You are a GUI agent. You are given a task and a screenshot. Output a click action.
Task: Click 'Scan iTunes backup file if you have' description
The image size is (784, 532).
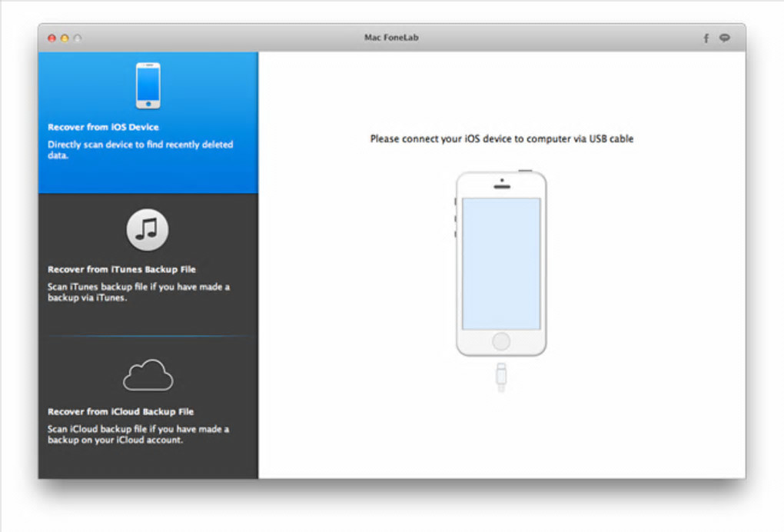(138, 292)
